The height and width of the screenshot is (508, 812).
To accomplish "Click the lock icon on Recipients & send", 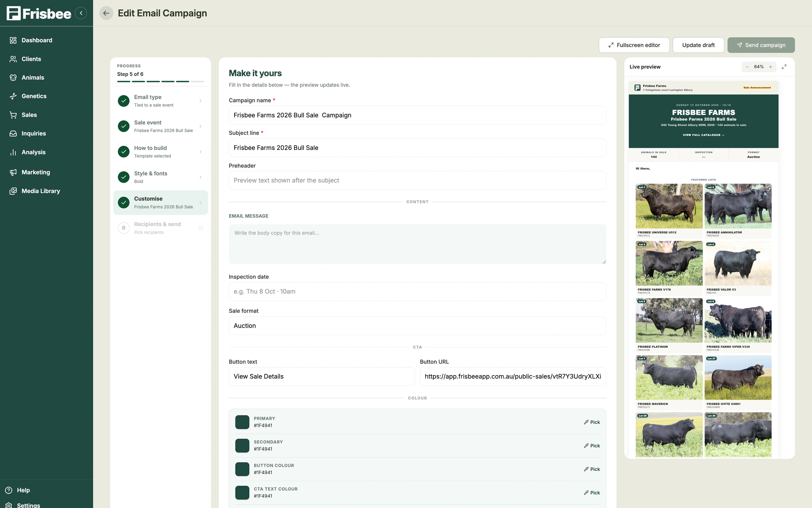I will point(201,228).
